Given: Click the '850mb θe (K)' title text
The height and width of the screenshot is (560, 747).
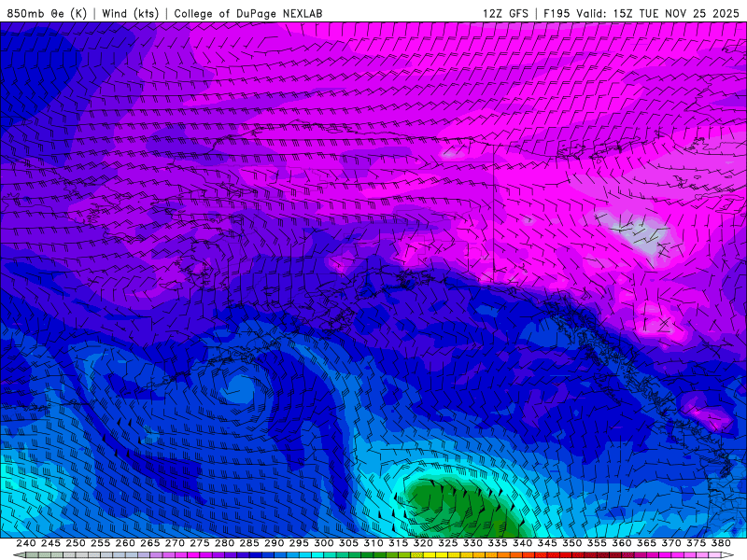Looking at the screenshot, I should click(x=47, y=13).
